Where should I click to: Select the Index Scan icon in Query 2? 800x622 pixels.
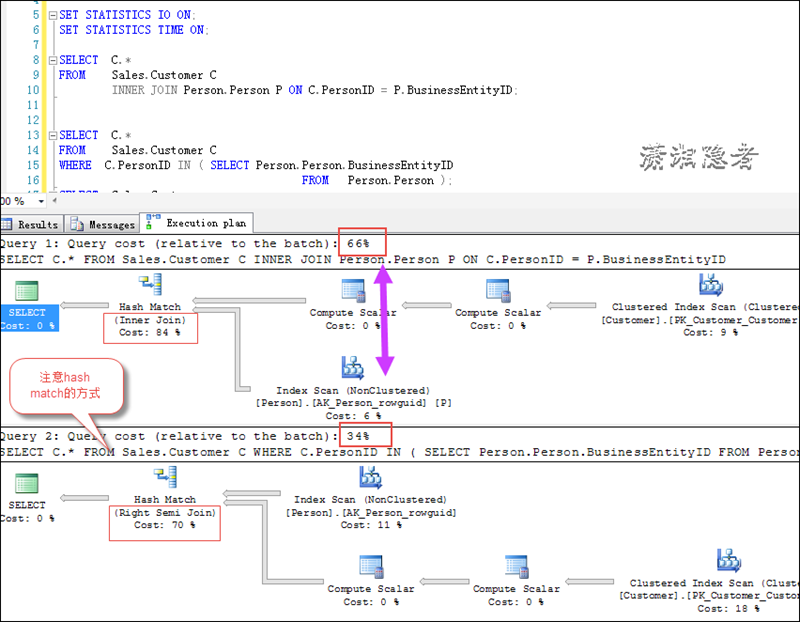pos(371,478)
